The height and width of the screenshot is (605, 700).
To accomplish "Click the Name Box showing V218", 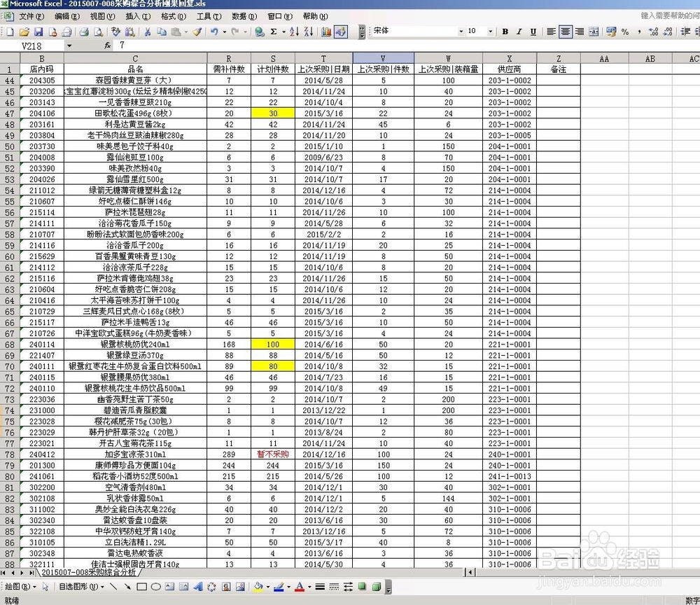I will 32,46.
